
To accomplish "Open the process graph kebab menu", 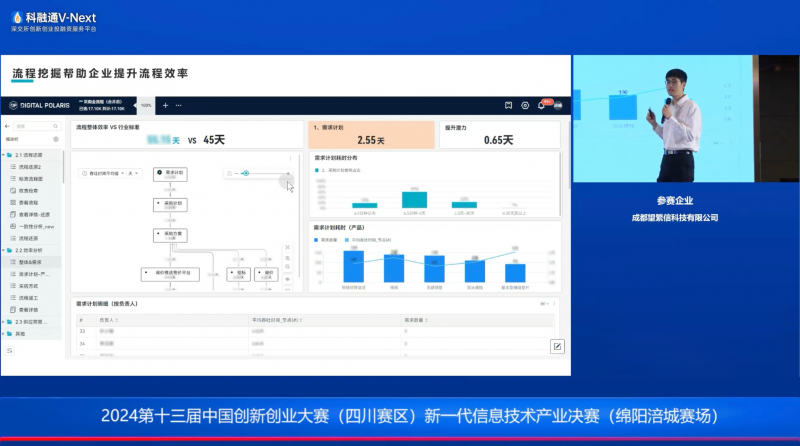I will click(x=291, y=159).
